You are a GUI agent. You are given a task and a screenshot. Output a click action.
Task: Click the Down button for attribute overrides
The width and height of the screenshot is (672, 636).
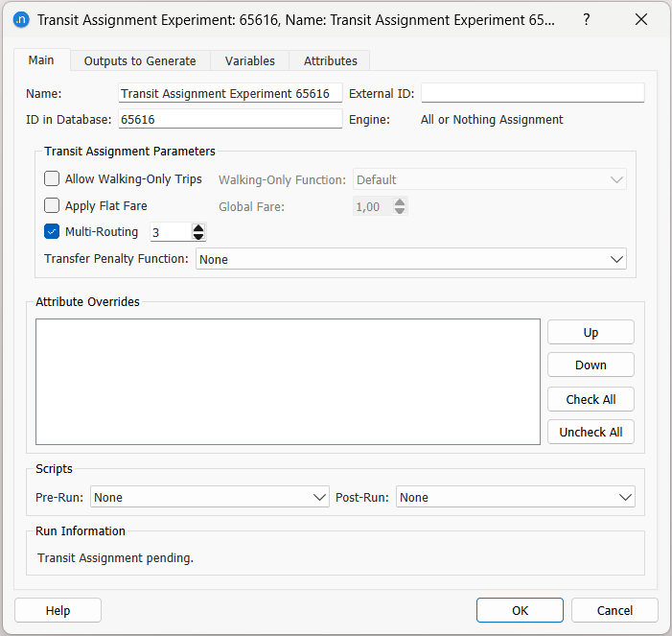591,365
